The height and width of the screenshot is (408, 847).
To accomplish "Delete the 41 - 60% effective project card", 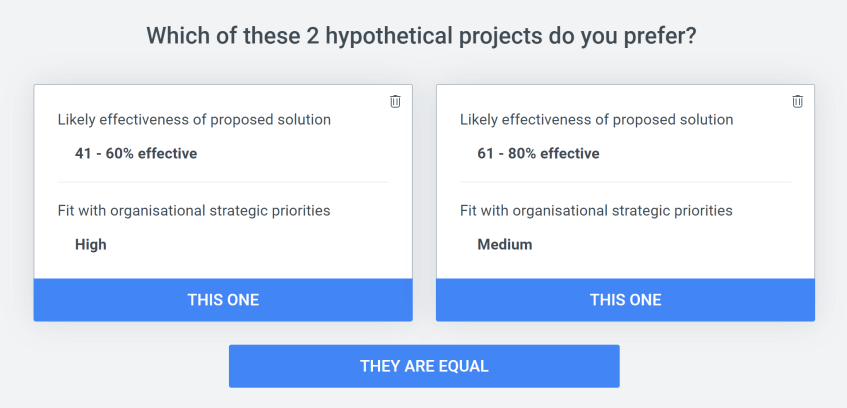I will (x=395, y=101).
